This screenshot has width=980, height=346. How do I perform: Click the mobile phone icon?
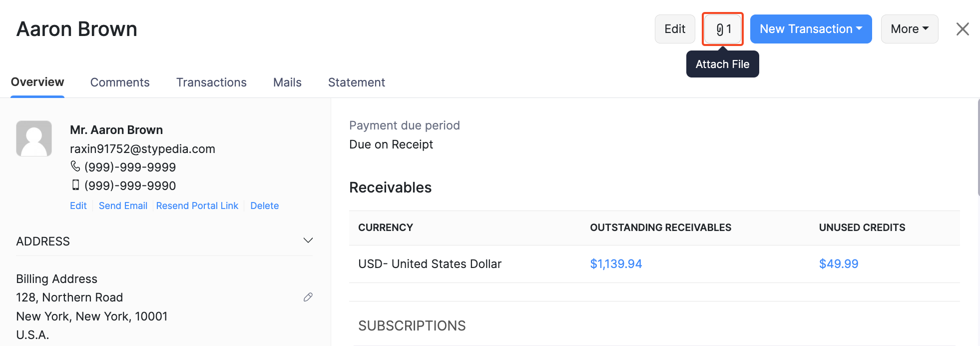click(x=75, y=185)
